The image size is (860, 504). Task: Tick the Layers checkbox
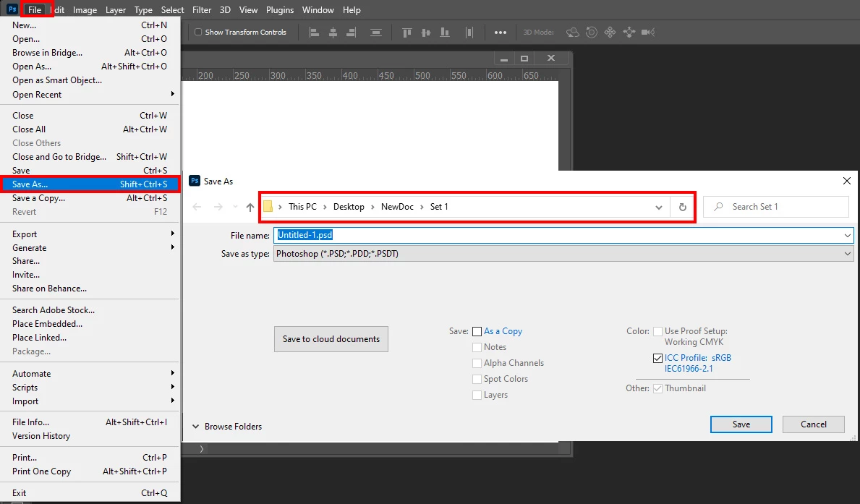coord(477,395)
